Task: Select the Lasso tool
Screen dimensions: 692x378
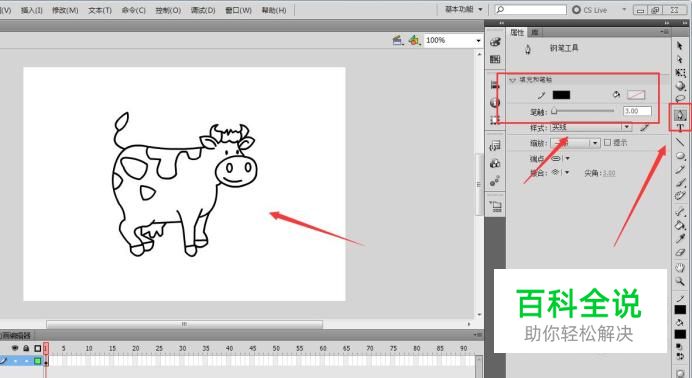Action: tap(680, 99)
